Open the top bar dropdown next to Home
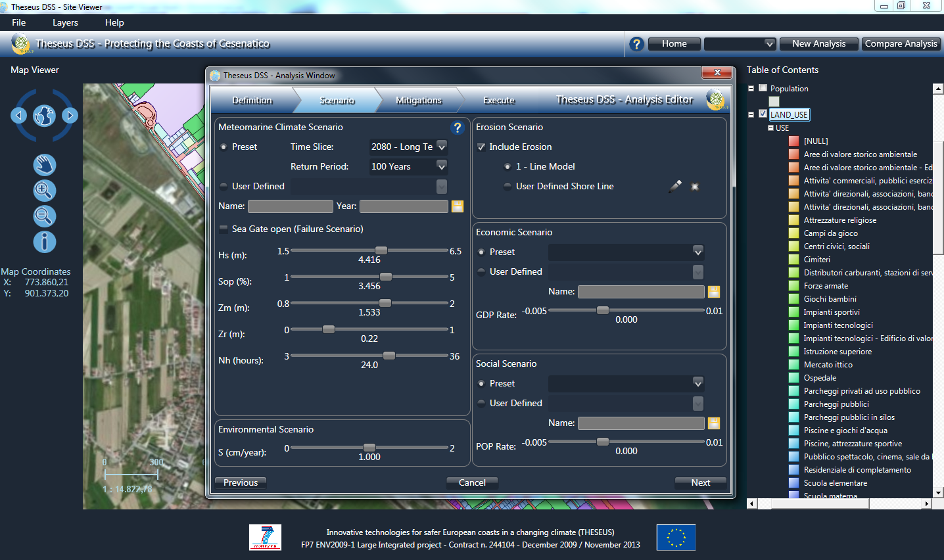The width and height of the screenshot is (944, 560). 740,44
